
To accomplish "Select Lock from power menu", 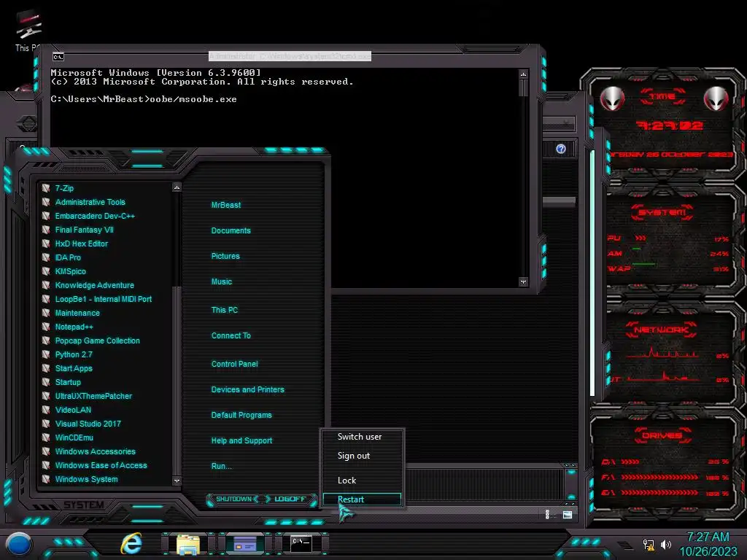I will tap(347, 481).
